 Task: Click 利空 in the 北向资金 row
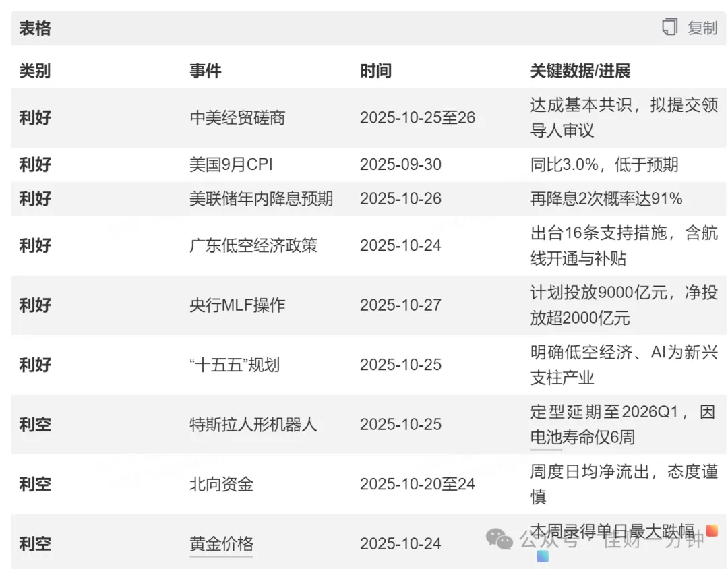pyautogui.click(x=35, y=484)
